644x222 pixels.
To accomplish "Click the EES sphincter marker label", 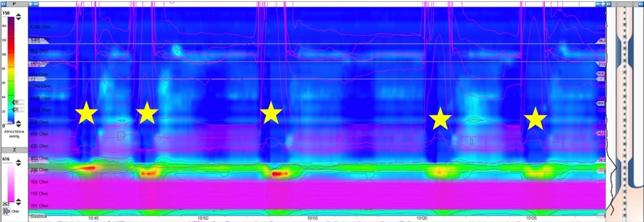I will (x=35, y=41).
